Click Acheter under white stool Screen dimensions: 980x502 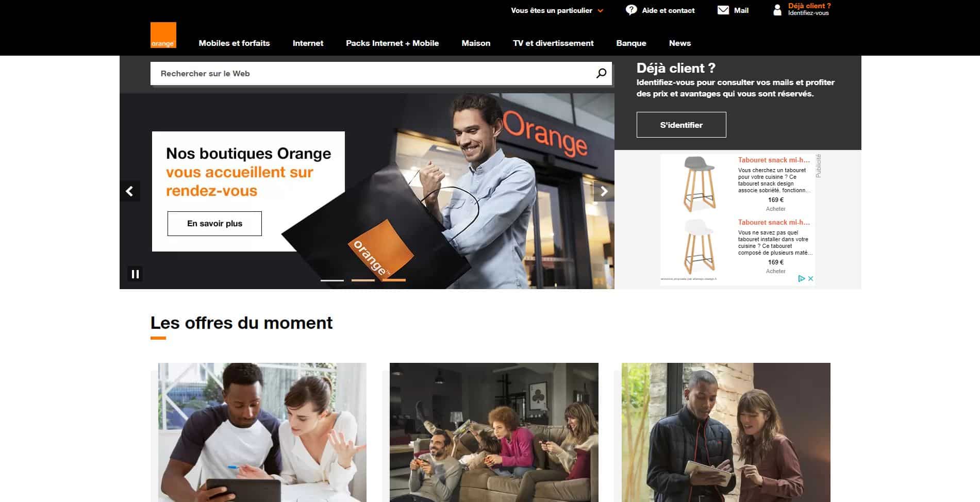click(x=775, y=271)
